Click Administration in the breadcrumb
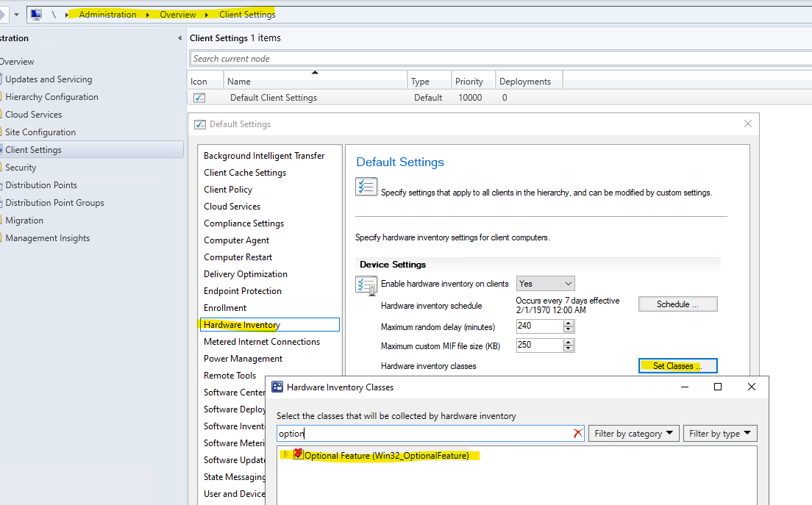The image size is (812, 505). tap(107, 15)
